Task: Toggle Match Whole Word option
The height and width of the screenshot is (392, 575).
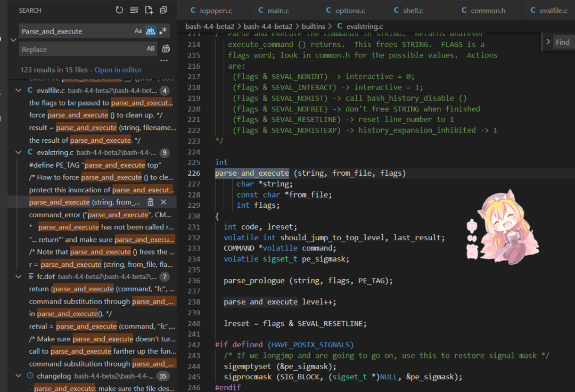Action: coord(150,31)
